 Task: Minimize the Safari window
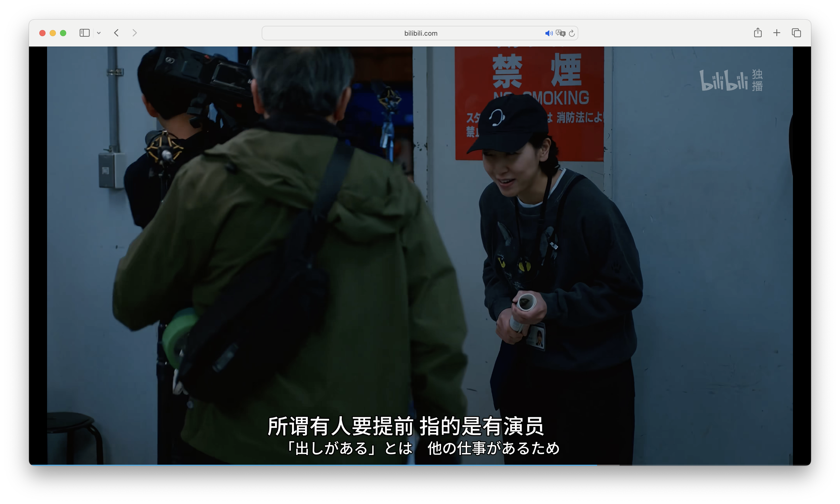point(53,33)
